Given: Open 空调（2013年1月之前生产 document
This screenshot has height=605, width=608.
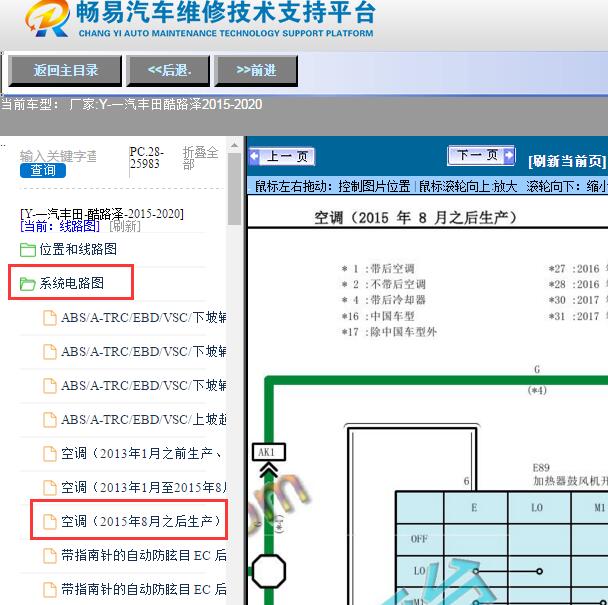Looking at the screenshot, I should pyautogui.click(x=142, y=453).
